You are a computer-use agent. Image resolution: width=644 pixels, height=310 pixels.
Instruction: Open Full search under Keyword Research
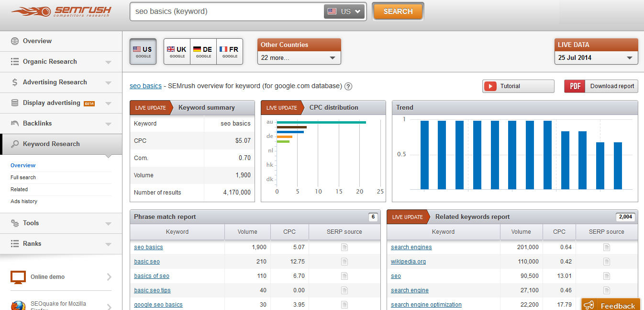tap(23, 177)
